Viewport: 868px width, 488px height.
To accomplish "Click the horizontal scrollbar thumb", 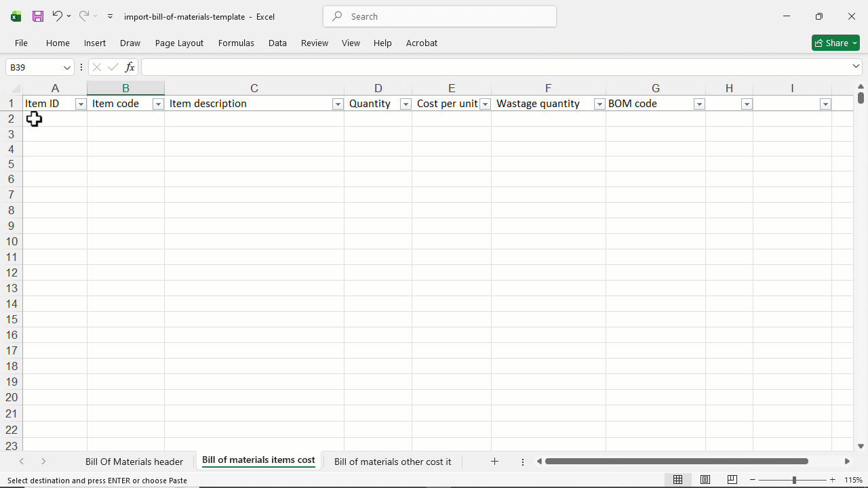I will point(676,462).
